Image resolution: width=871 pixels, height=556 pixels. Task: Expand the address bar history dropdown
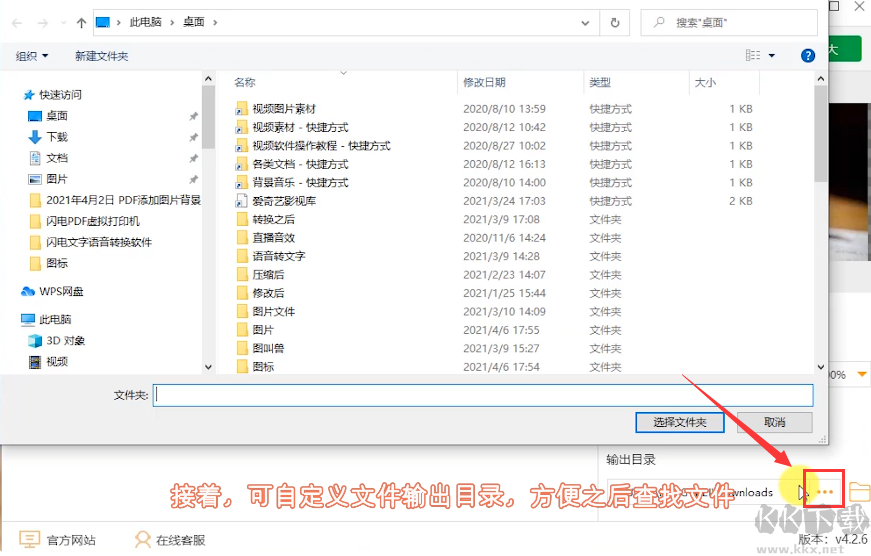point(585,23)
